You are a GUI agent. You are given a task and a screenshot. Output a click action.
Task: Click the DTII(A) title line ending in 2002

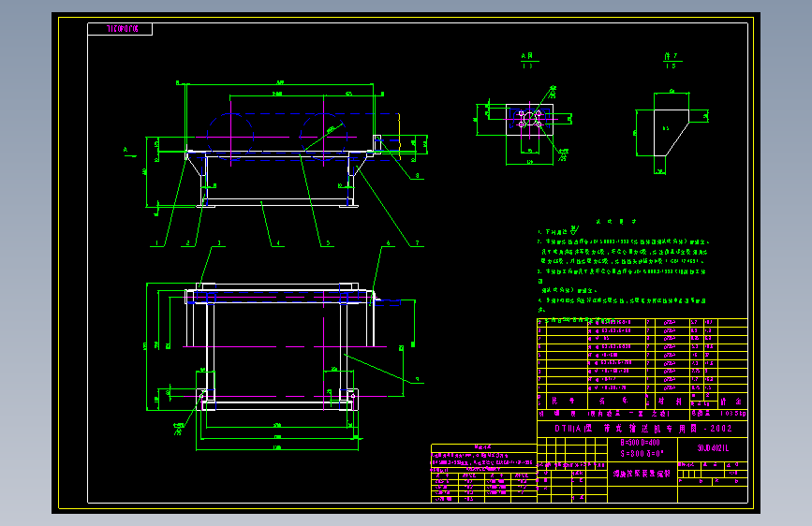pyautogui.click(x=643, y=429)
